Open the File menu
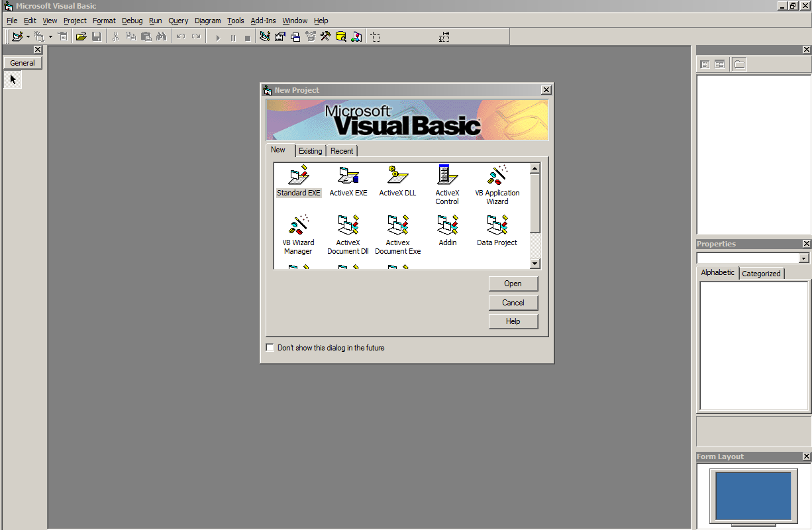The height and width of the screenshot is (530, 812). [x=12, y=21]
